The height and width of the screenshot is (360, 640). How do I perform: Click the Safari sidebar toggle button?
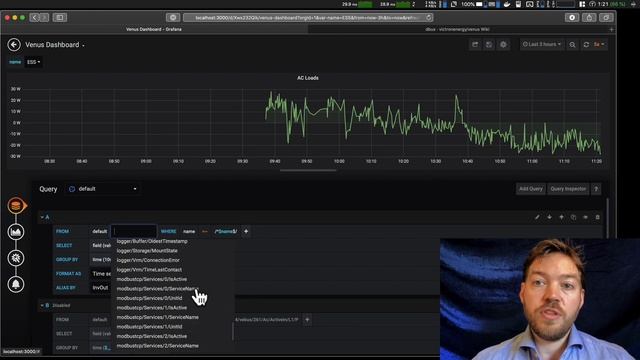(60, 18)
